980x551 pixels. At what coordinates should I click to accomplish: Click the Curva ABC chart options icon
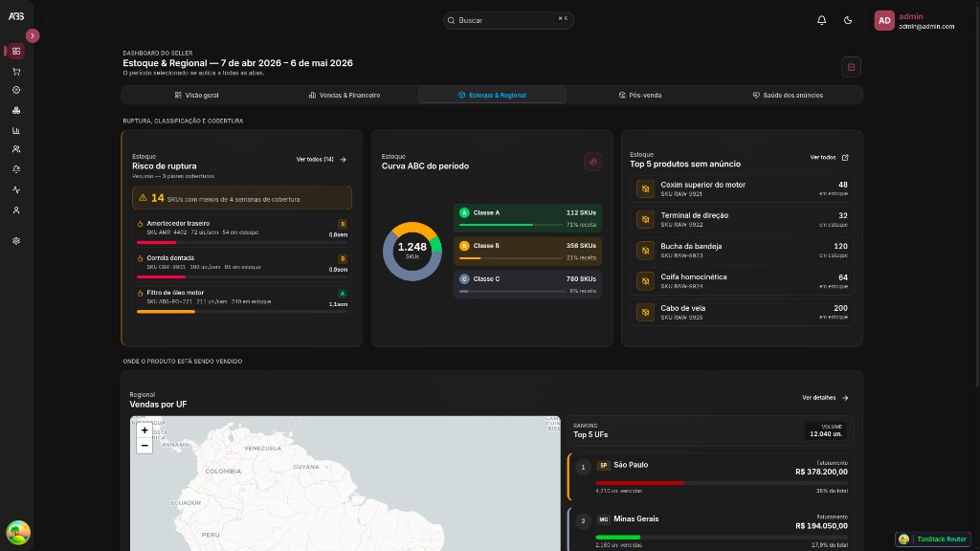592,162
